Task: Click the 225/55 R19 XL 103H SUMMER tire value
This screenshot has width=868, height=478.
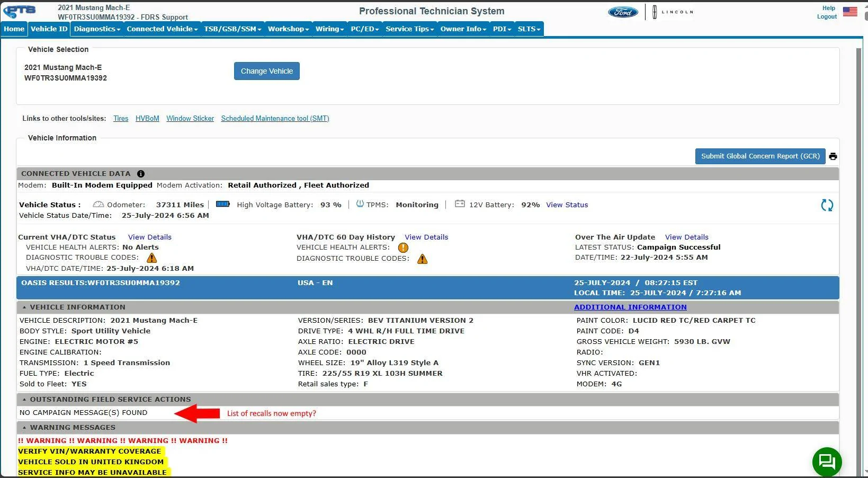Action: 382,374
